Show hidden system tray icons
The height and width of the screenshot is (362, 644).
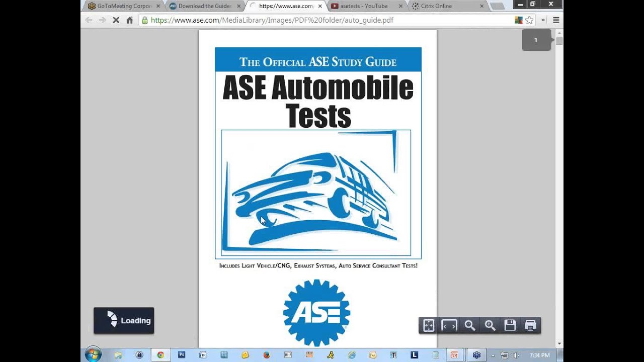pos(493,355)
